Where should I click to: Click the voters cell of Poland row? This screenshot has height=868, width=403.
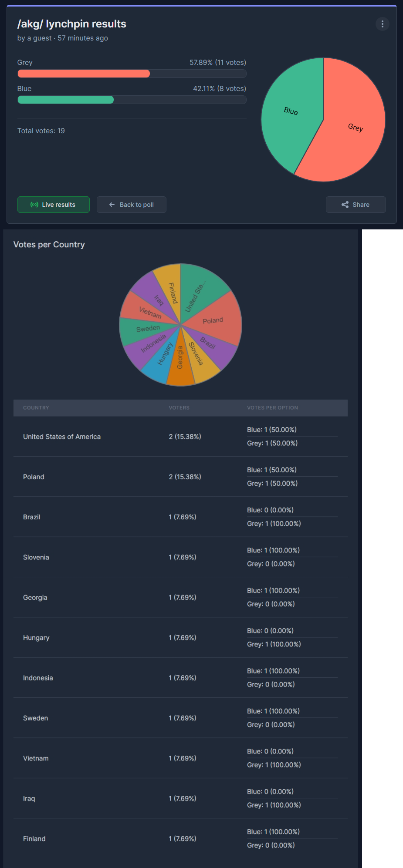point(185,477)
